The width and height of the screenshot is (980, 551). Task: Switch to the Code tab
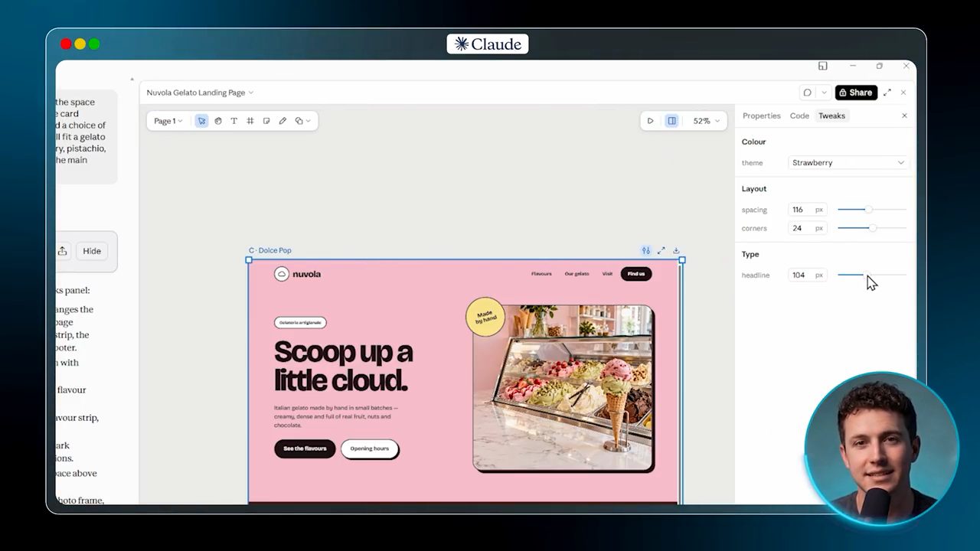coord(799,116)
